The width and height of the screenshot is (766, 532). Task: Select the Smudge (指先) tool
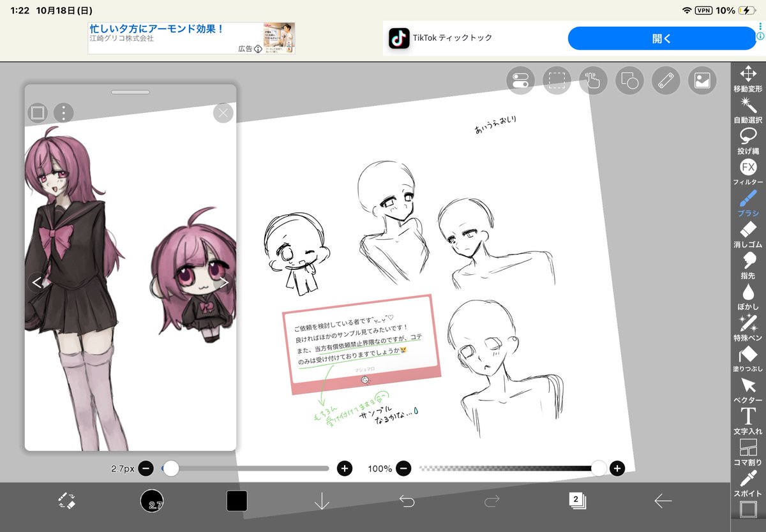(747, 266)
